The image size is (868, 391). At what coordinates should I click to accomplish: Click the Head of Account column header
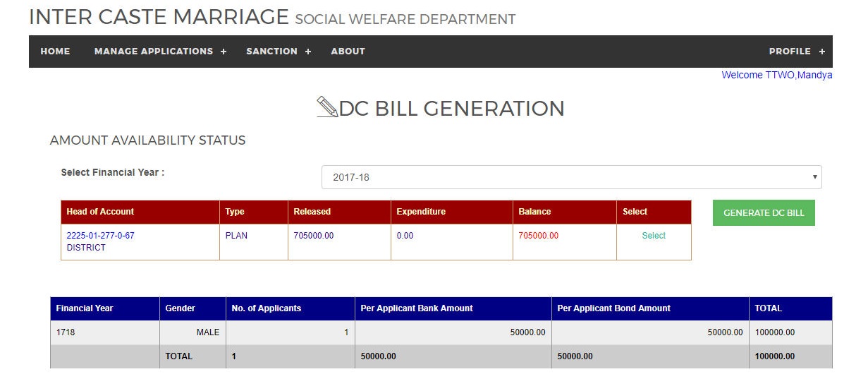point(100,212)
